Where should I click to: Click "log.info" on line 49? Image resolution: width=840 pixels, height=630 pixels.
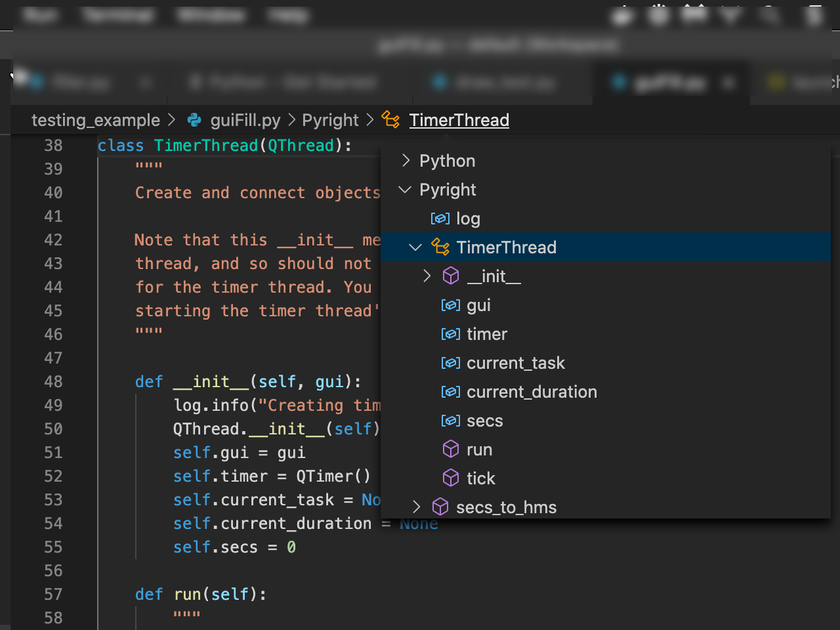coord(211,405)
